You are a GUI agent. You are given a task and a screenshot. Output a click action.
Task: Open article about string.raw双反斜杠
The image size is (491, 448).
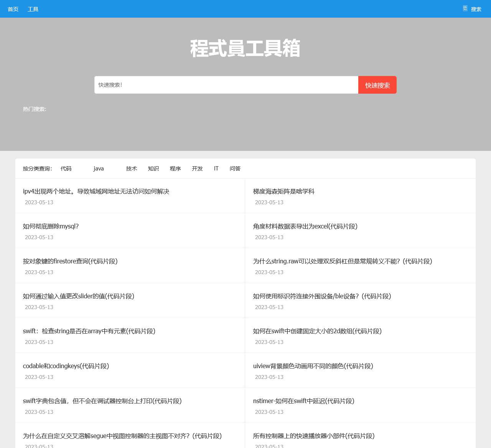(343, 261)
